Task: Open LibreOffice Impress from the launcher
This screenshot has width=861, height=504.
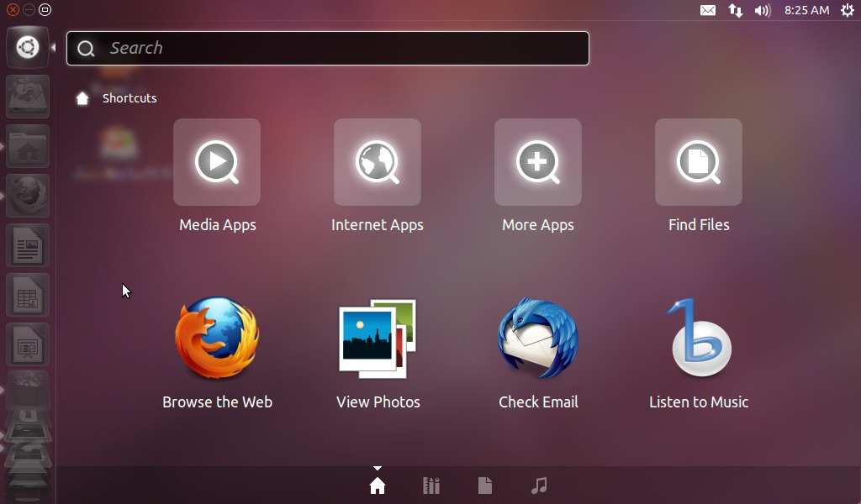Action: point(28,344)
